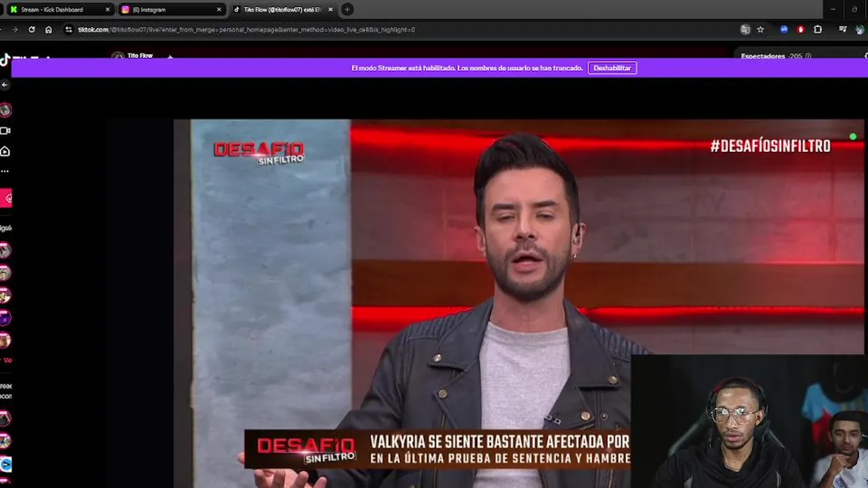This screenshot has width=868, height=488.
Task: Reload the current page
Action: coord(32,29)
